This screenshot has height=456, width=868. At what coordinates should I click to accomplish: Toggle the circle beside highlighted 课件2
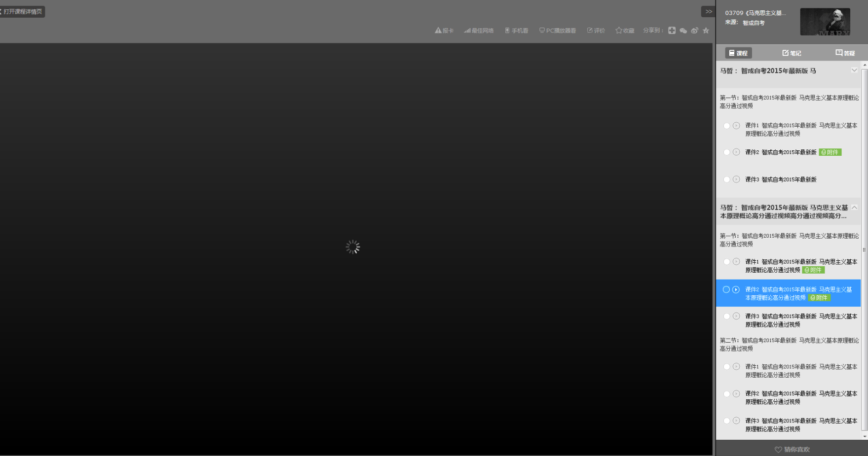click(x=726, y=290)
